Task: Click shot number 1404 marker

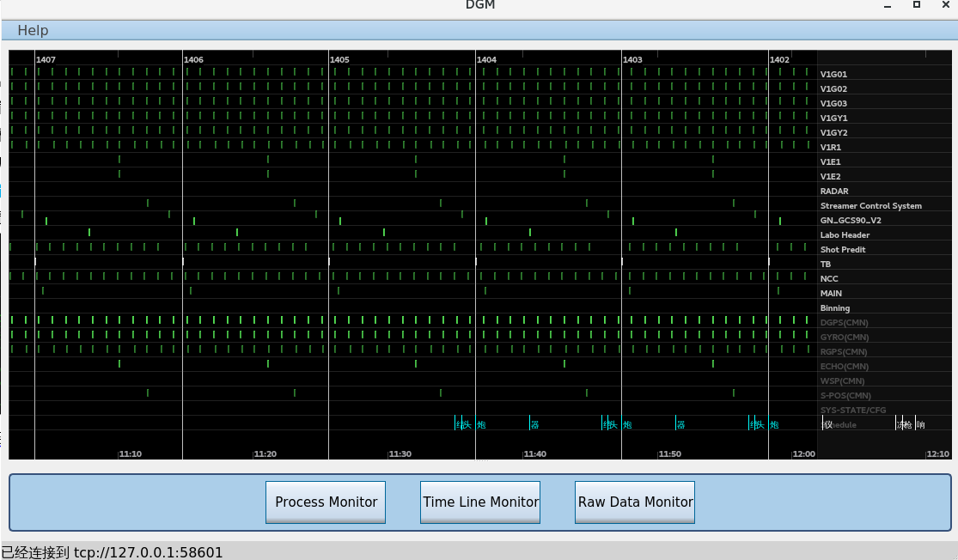Action: [x=486, y=60]
